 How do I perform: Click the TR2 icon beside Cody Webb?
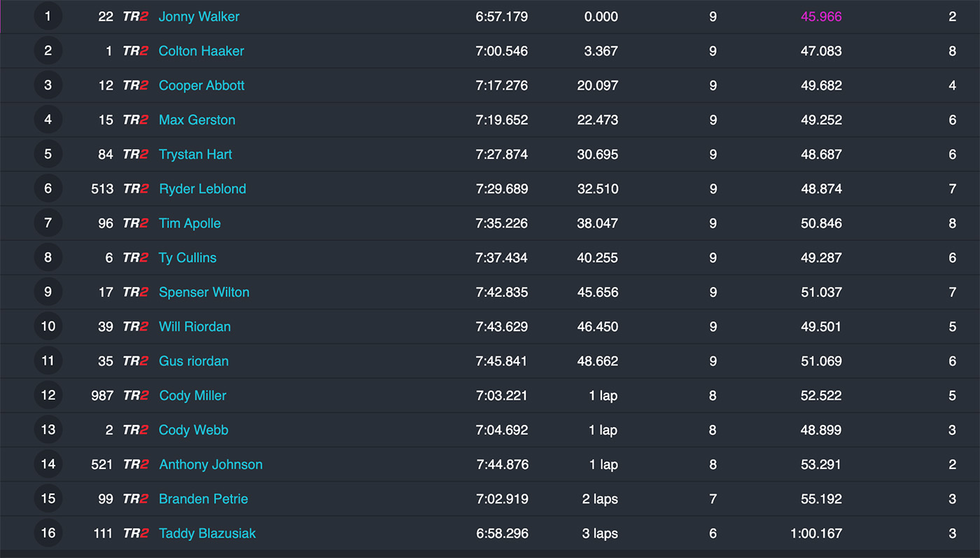[x=135, y=430]
